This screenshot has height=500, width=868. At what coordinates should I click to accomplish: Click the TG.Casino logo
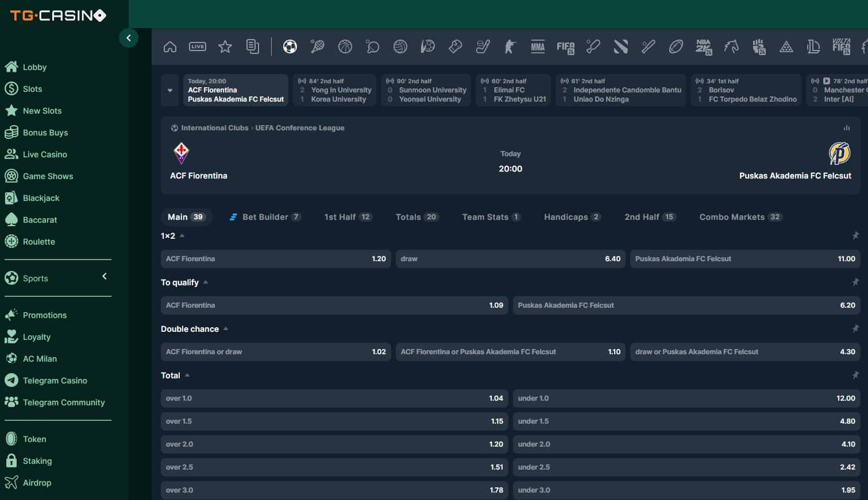click(x=58, y=15)
